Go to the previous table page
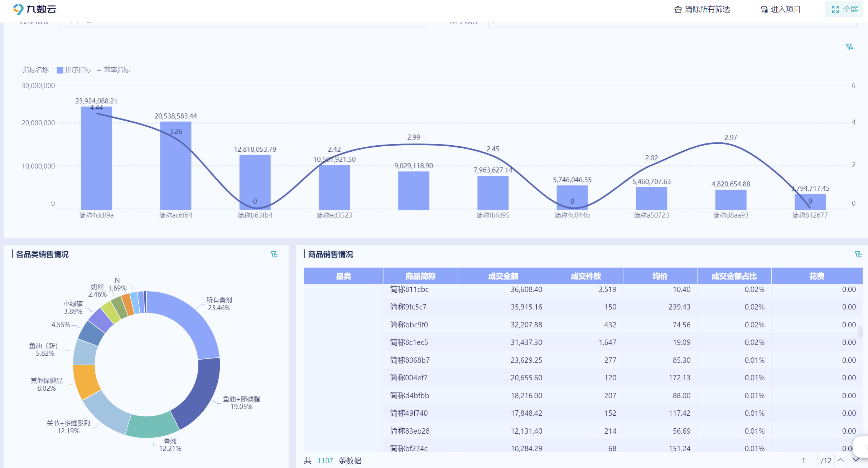This screenshot has height=468, width=868. [841, 460]
